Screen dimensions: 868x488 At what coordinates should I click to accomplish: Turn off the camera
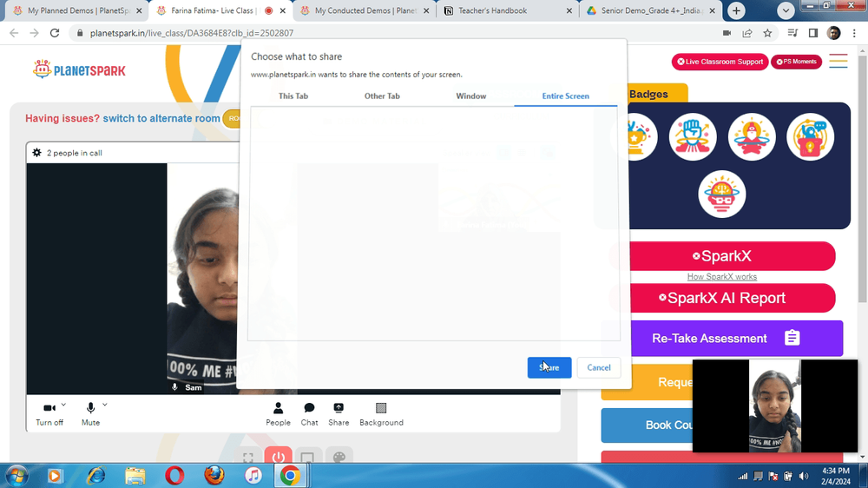coord(49,414)
